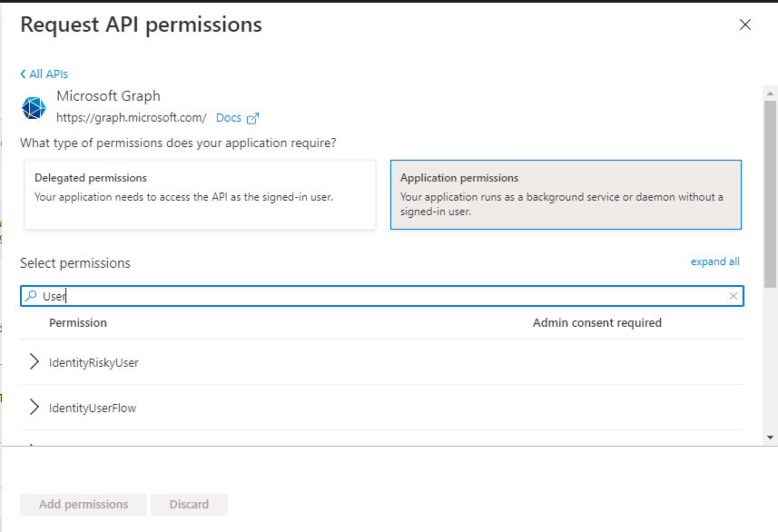The width and height of the screenshot is (778, 532).
Task: Close the Request API permissions panel
Action: pos(744,25)
